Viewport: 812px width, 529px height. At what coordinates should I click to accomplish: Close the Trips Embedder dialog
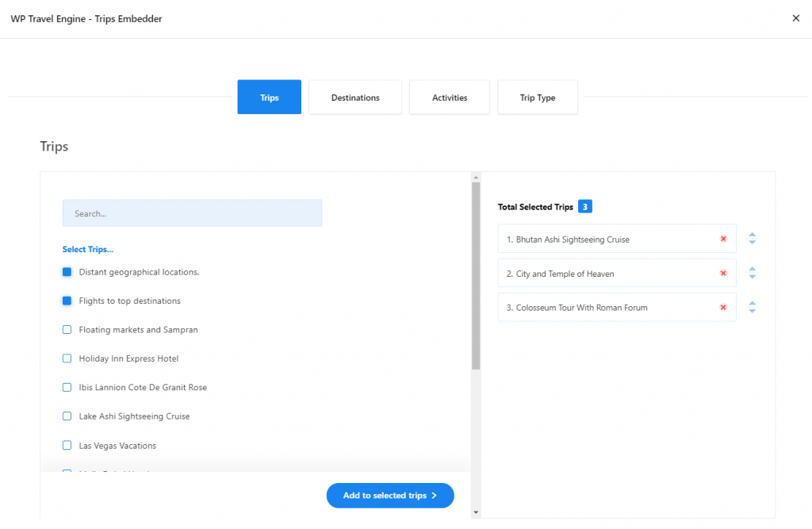click(x=795, y=19)
